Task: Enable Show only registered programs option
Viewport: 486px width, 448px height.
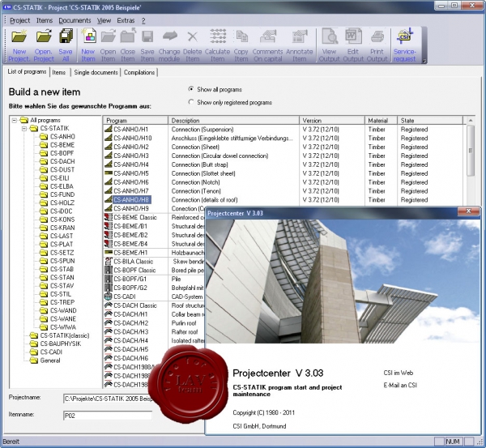Action: (x=191, y=102)
